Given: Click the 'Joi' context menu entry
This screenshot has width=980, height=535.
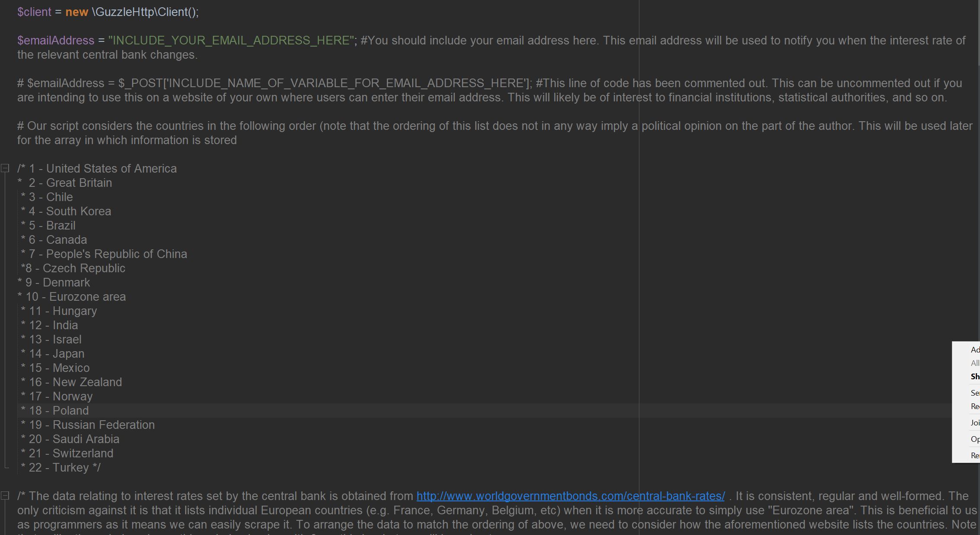Looking at the screenshot, I should pyautogui.click(x=974, y=423).
